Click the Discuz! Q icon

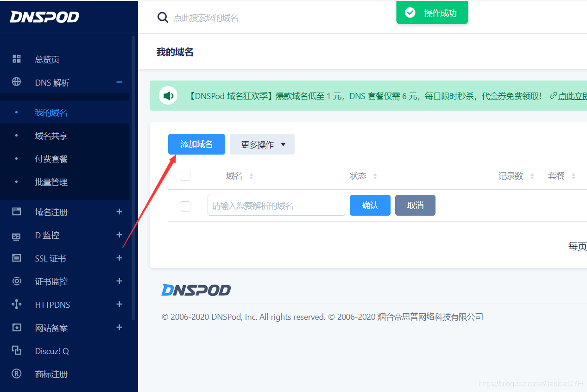point(17,350)
